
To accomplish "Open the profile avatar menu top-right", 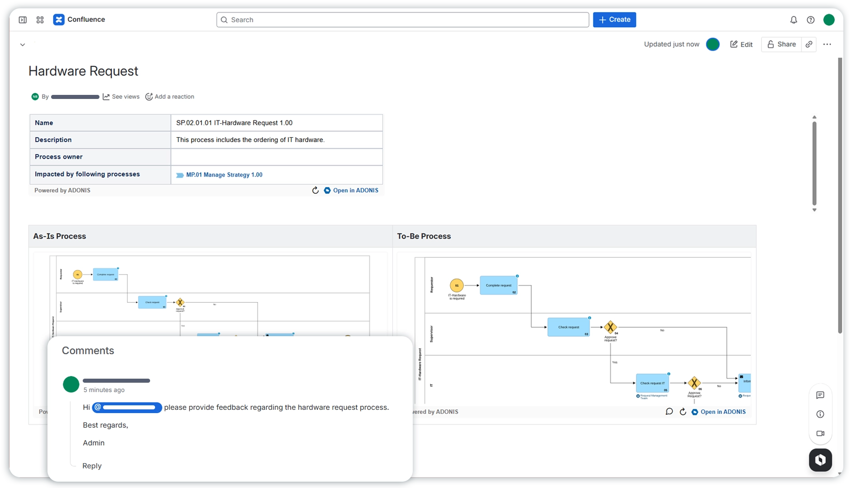I will tap(829, 20).
